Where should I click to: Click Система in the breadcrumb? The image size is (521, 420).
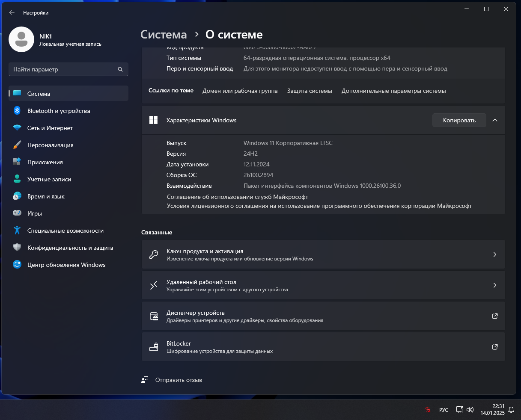(x=164, y=35)
